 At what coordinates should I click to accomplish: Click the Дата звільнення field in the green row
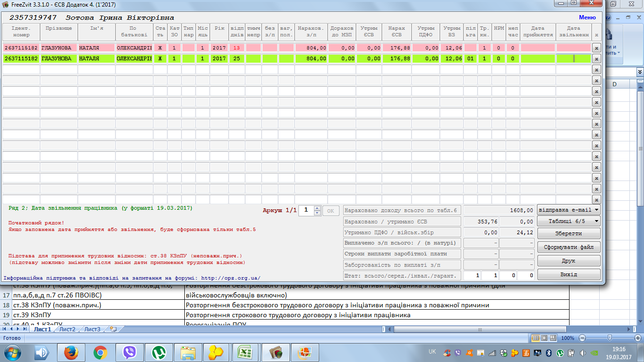(x=573, y=59)
